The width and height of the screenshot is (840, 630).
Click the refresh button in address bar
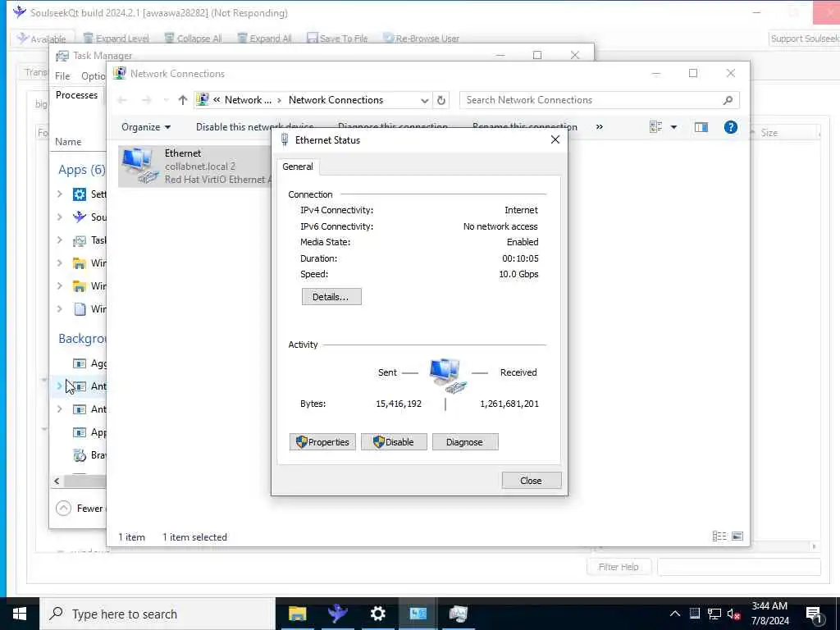(x=441, y=100)
